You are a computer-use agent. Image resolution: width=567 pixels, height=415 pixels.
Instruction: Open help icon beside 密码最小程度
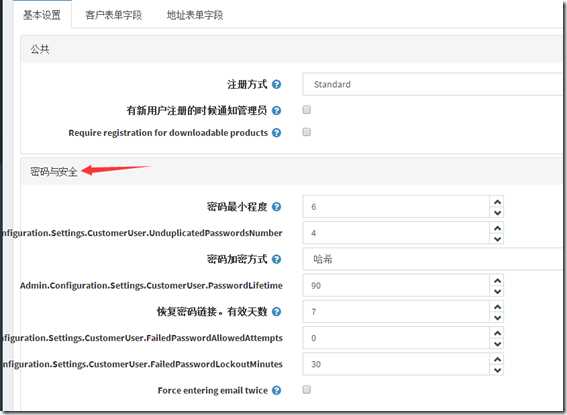pos(276,207)
